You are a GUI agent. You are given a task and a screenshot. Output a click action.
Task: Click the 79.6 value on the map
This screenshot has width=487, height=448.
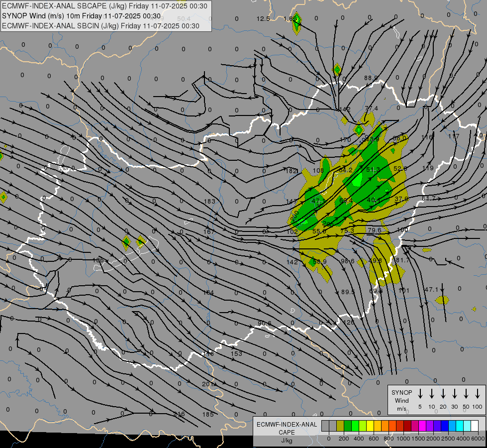[374, 230]
